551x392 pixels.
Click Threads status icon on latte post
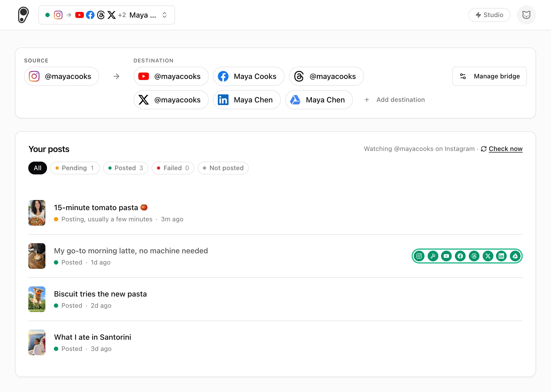coord(474,256)
